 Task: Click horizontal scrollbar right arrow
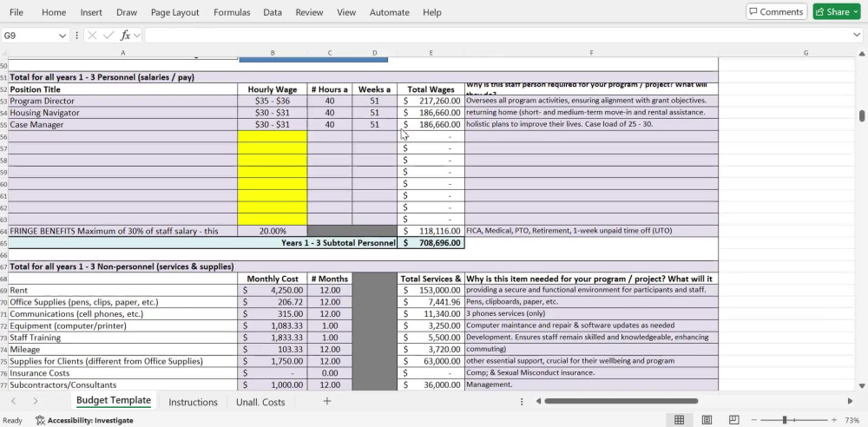851,401
